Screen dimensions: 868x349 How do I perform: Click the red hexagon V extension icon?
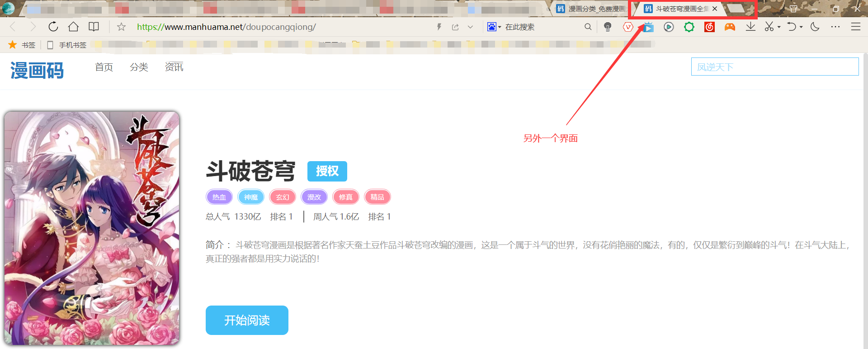(x=628, y=27)
